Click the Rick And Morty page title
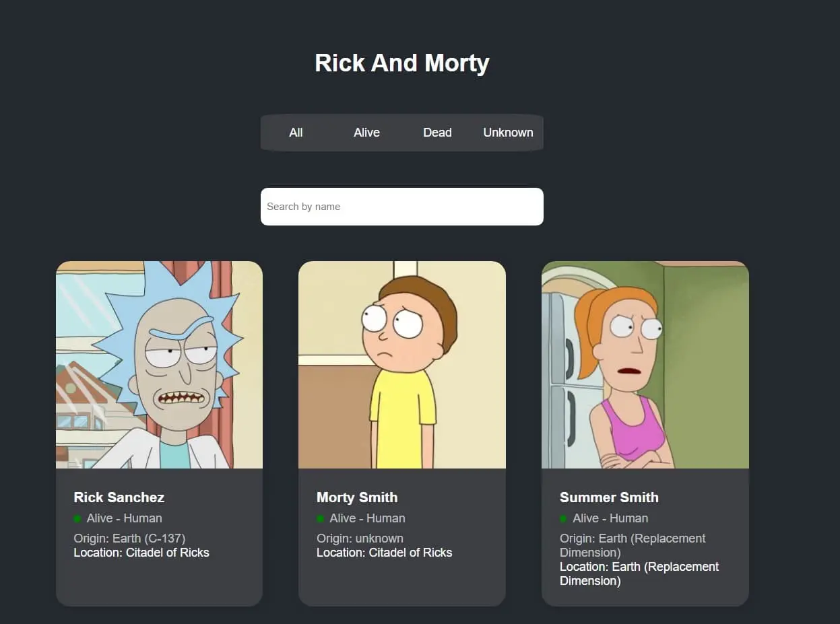The width and height of the screenshot is (840, 624). tap(402, 63)
